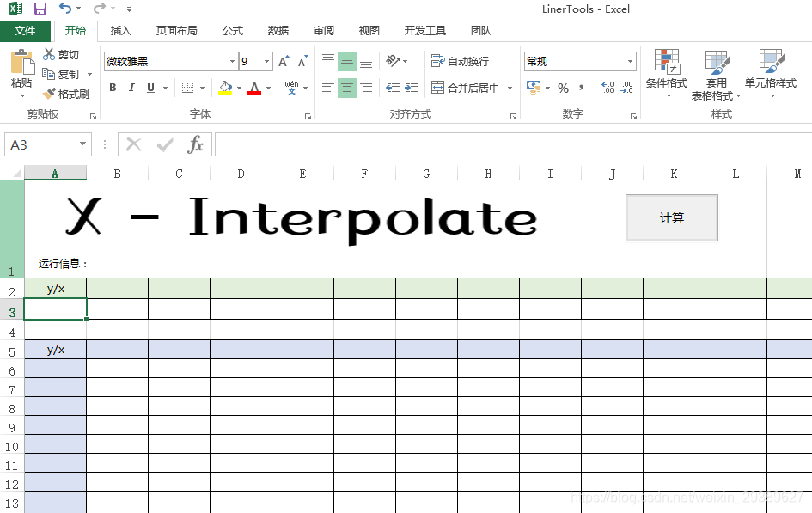The height and width of the screenshot is (513, 812).
Task: Apply percent style icon
Action: (564, 88)
